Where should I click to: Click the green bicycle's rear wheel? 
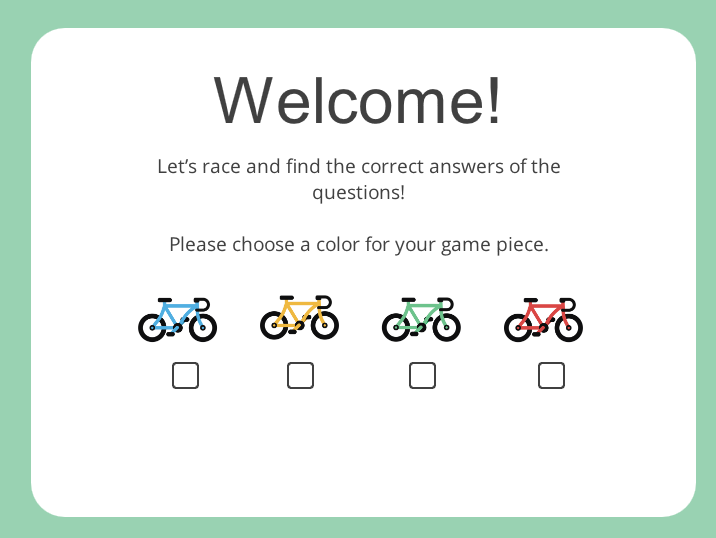(x=396, y=327)
